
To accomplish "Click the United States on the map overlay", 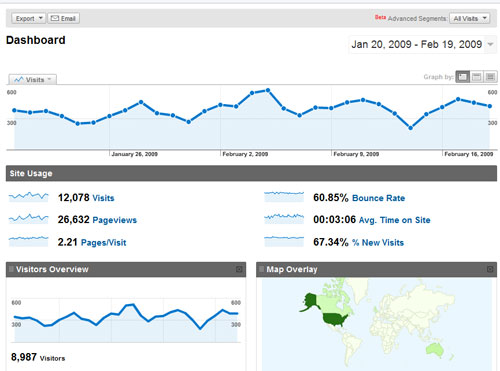I will pyautogui.click(x=335, y=319).
